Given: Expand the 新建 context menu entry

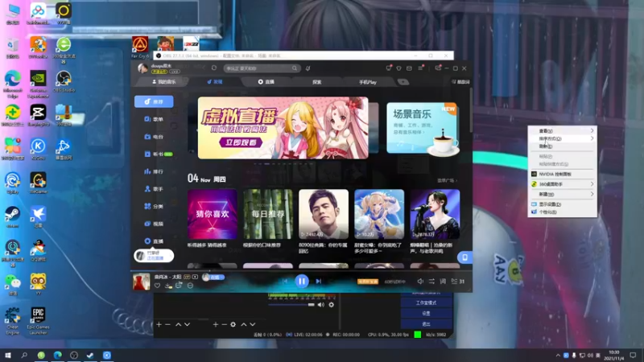Looking at the screenshot, I should click(x=562, y=194).
